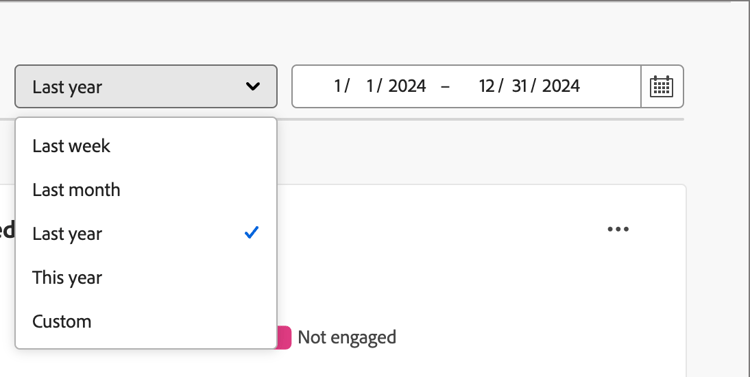This screenshot has height=377, width=750.
Task: Click the blue checkmark beside Last year
Action: (252, 233)
